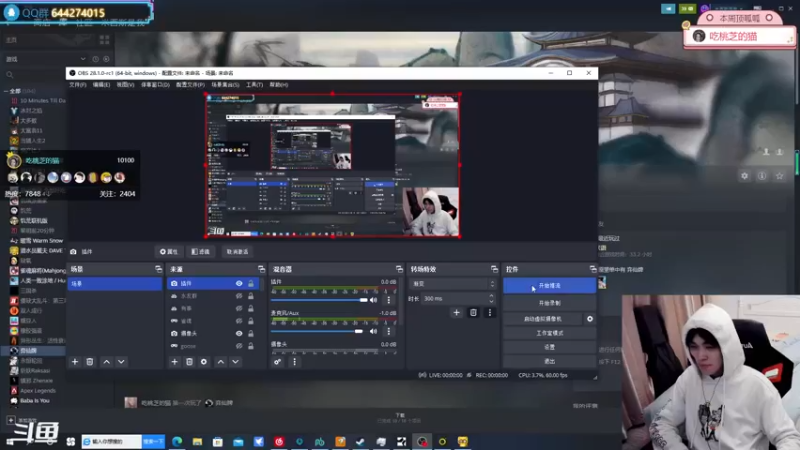Remove selected source with trash icon
This screenshot has height=450, width=800.
[189, 362]
